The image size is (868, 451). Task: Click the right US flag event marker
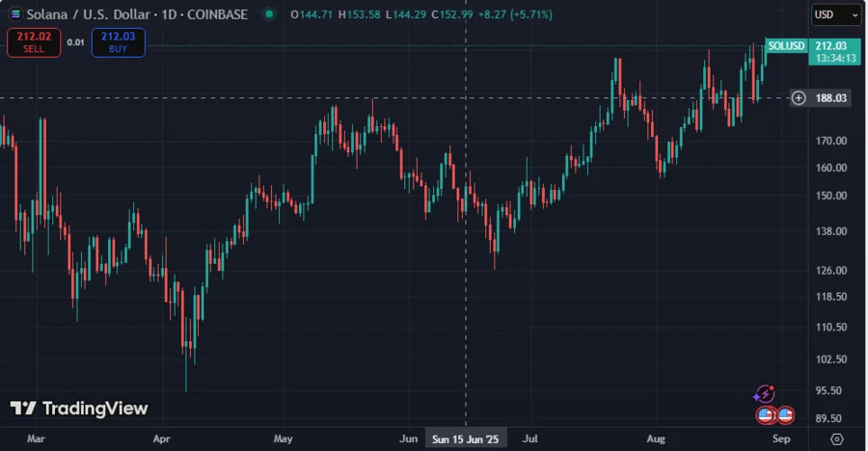coord(785,414)
